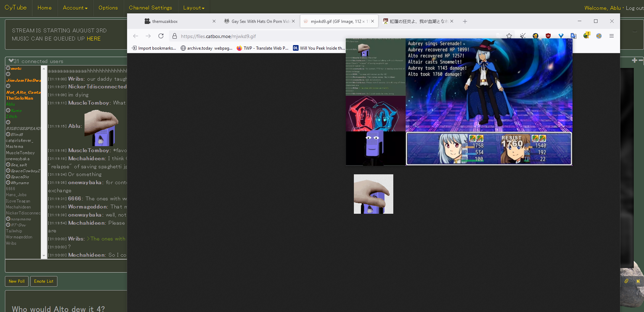Select user TheSoloMan in the userlist

tap(19, 98)
